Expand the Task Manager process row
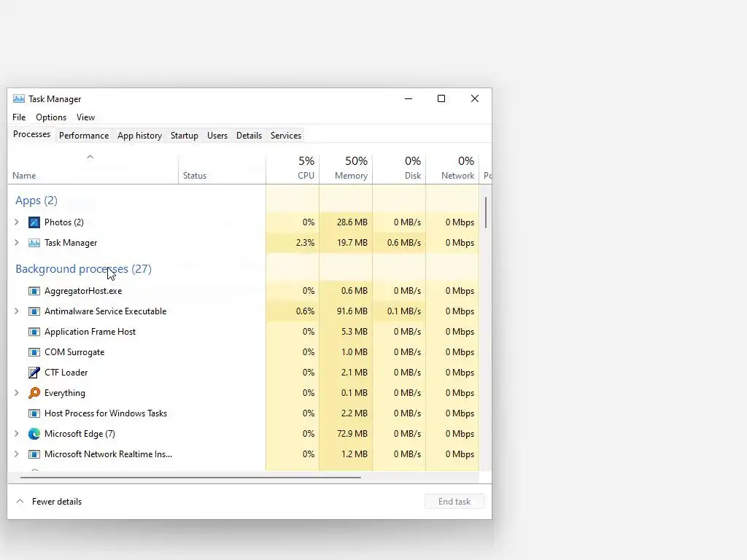Viewport: 747px width, 560px height. 17,243
